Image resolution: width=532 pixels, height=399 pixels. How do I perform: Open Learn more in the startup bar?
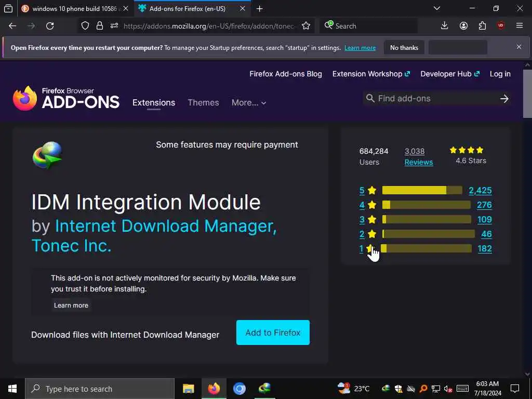click(360, 48)
